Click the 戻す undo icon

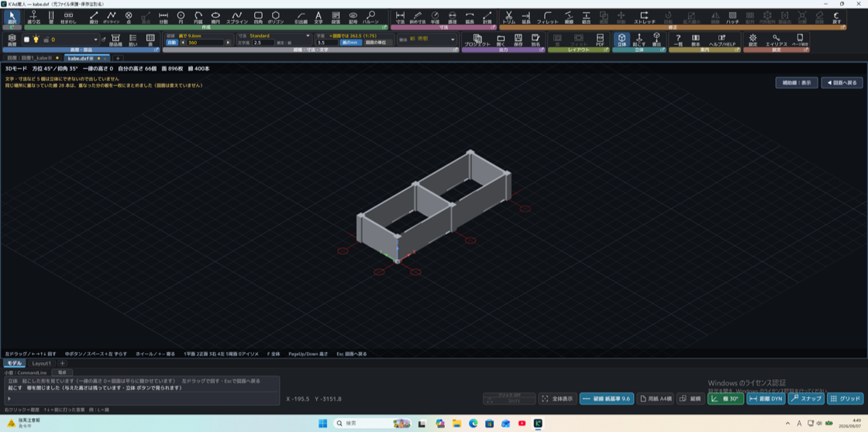click(836, 17)
